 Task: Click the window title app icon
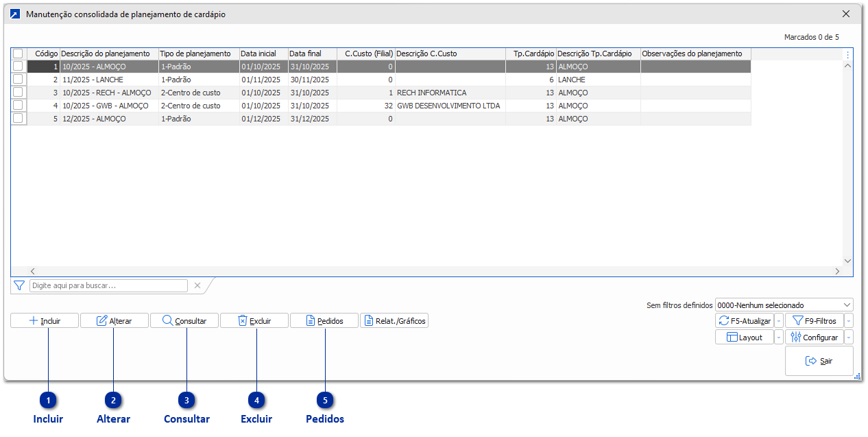15,14
